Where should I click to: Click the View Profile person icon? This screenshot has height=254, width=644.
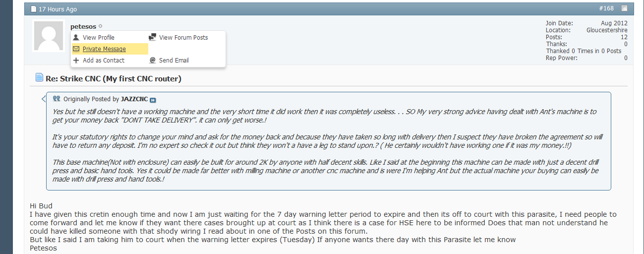click(76, 38)
